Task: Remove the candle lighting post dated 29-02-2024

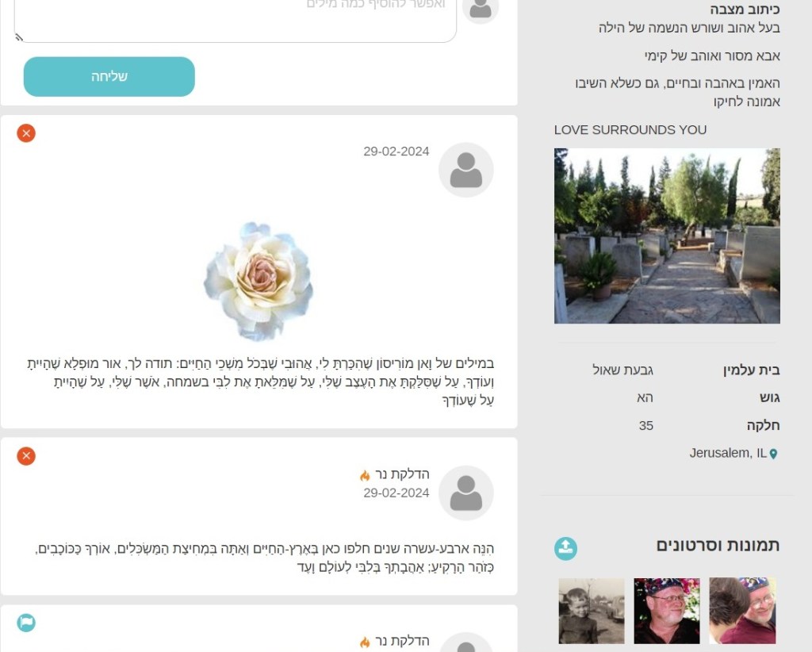Action: [x=26, y=456]
